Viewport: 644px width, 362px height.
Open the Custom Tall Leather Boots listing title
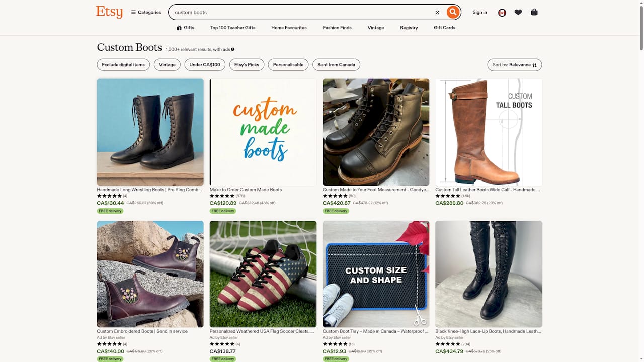pos(488,190)
